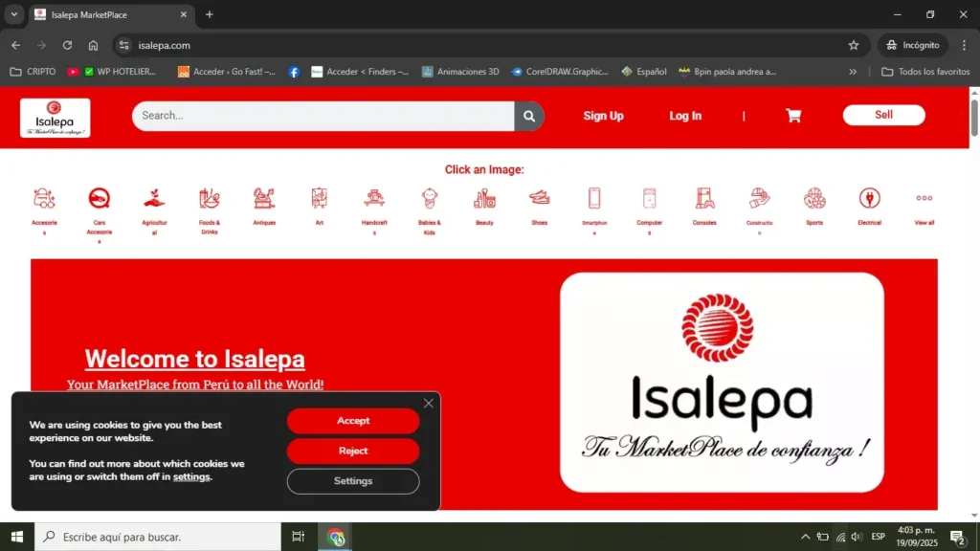Click the address bar URL
This screenshot has height=551, width=980.
point(165,45)
